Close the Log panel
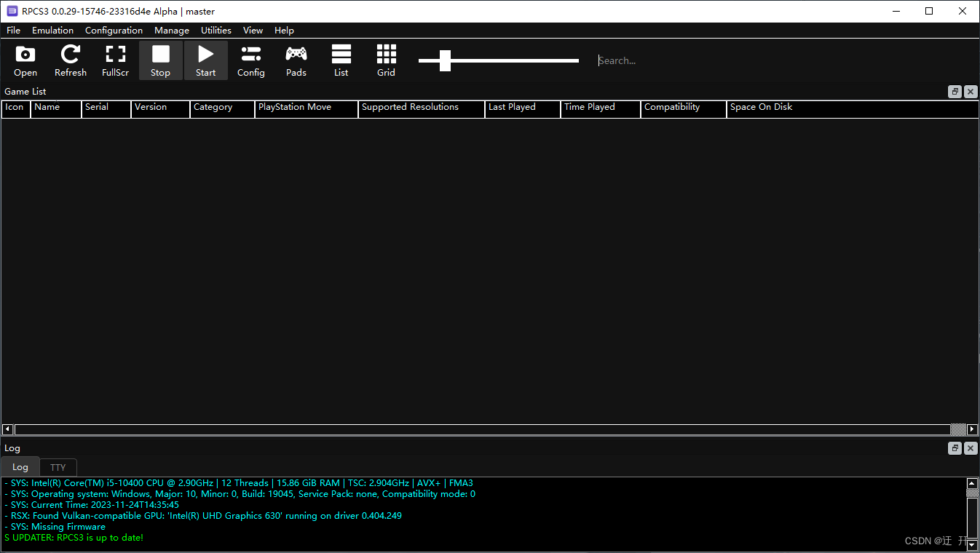Screen dimensions: 980x553 coord(971,448)
